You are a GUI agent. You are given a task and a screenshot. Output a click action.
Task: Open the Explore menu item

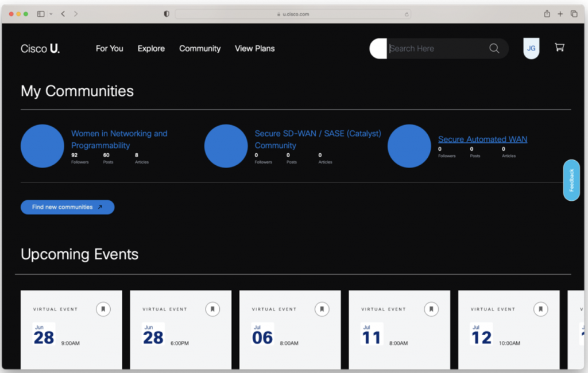[151, 49]
